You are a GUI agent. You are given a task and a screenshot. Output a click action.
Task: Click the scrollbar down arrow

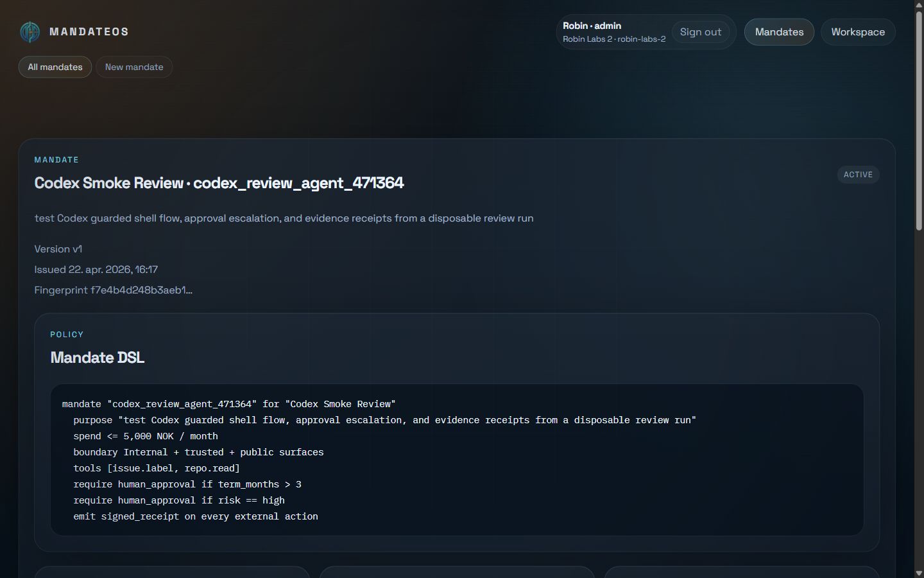click(919, 573)
